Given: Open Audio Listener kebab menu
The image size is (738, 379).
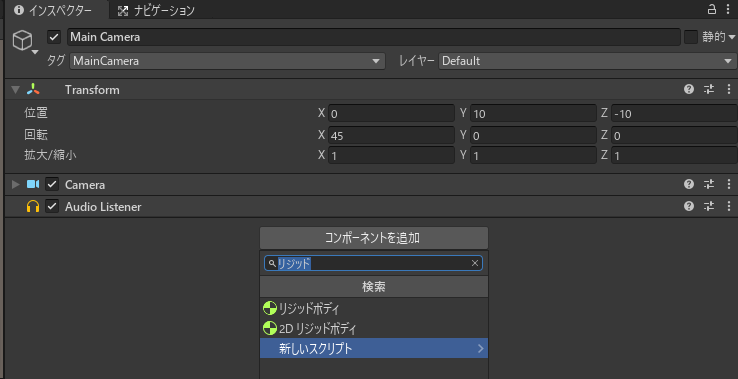Looking at the screenshot, I should (729, 206).
